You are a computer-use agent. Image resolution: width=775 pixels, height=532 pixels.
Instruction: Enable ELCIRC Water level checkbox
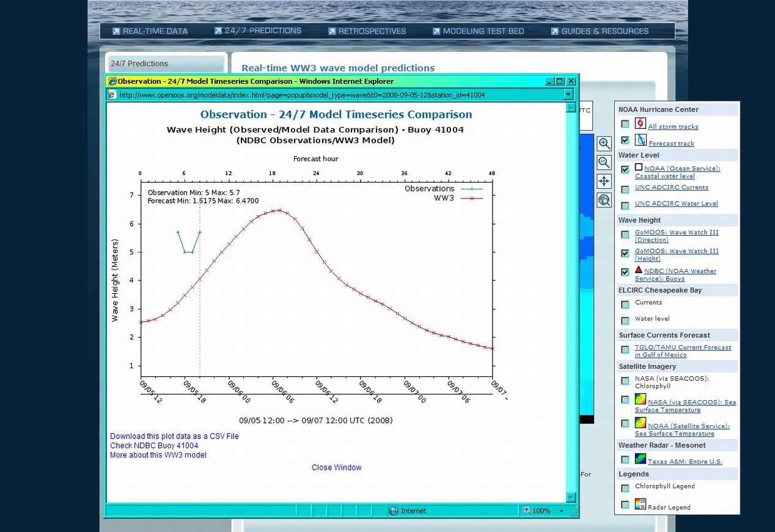click(625, 321)
